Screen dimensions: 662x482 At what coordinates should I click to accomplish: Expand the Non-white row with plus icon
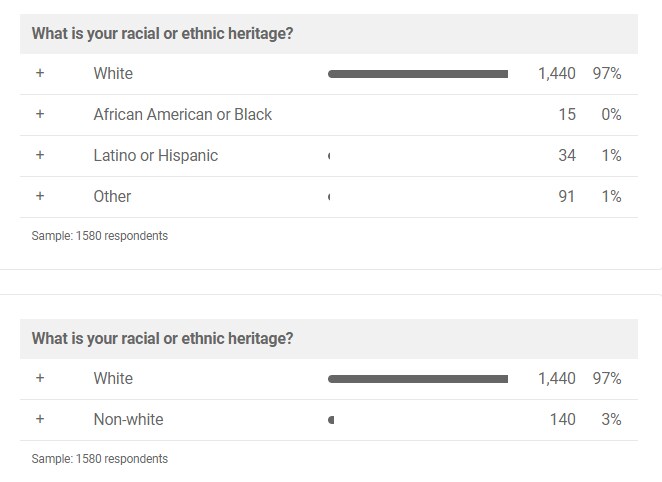(40, 419)
